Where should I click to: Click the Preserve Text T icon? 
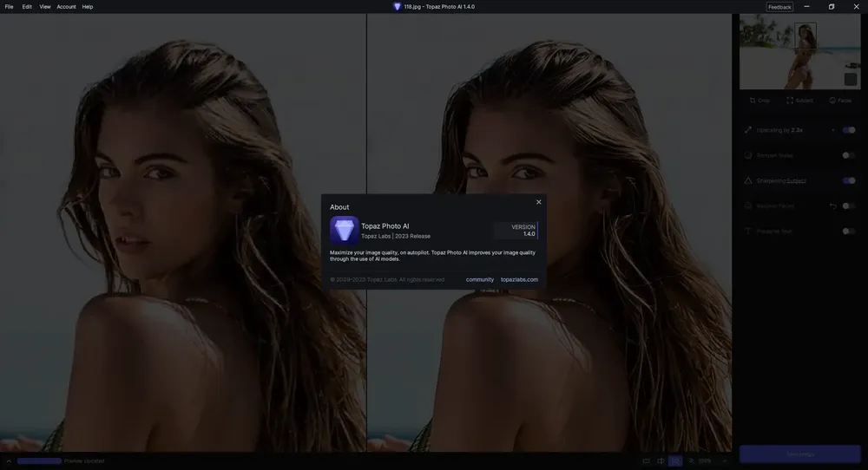click(748, 232)
